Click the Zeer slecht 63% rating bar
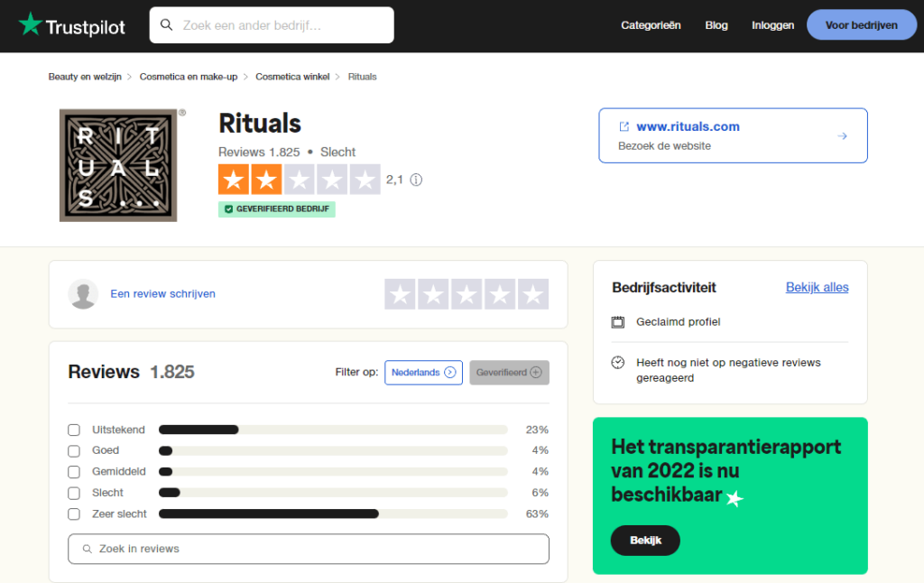Screen dimensions: 924x583 click(x=333, y=514)
